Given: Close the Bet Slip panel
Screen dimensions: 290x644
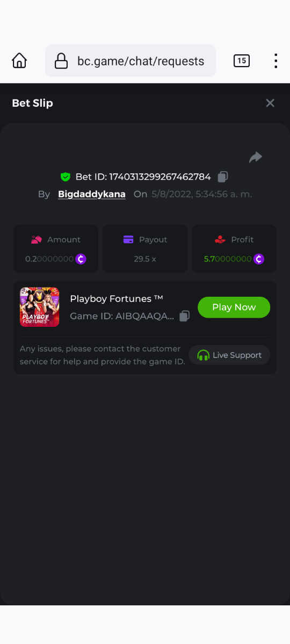Looking at the screenshot, I should [270, 103].
